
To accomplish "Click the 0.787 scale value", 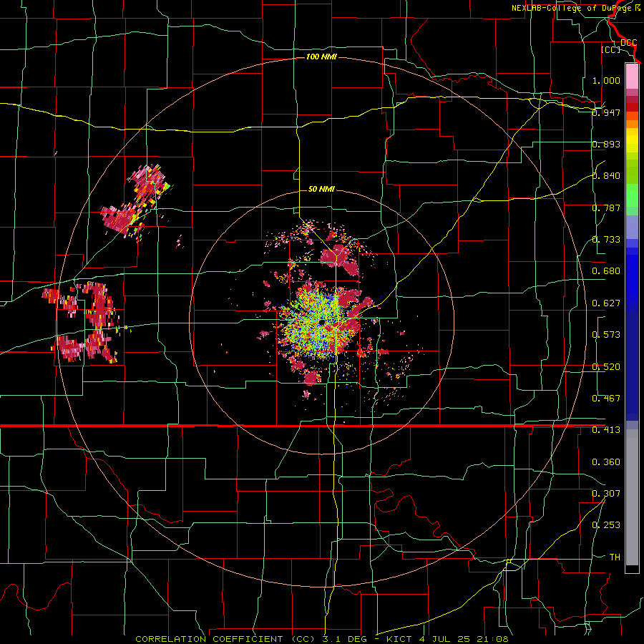I will tap(606, 208).
